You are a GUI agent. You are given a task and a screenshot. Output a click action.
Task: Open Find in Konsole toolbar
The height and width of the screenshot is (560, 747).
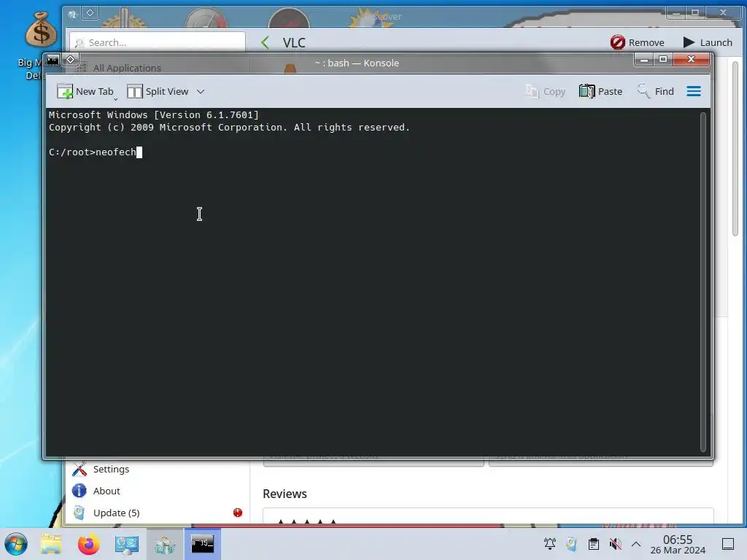click(x=656, y=91)
